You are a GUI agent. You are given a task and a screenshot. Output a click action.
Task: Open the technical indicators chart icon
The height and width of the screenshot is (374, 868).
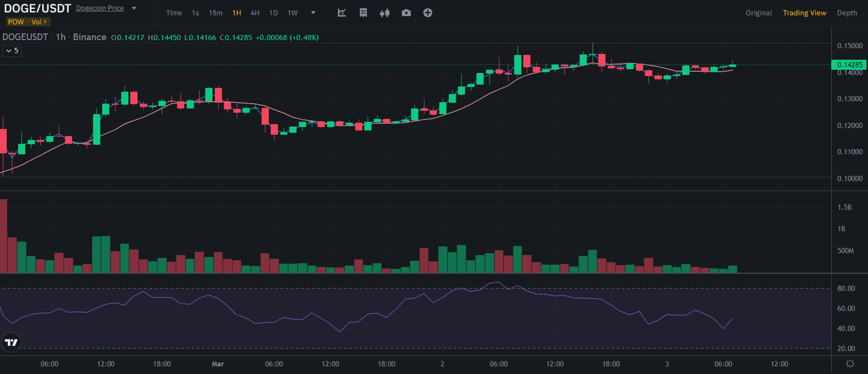pyautogui.click(x=342, y=13)
